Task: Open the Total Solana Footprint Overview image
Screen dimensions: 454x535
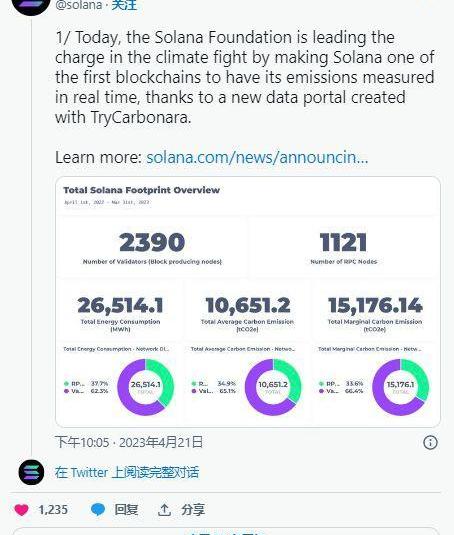Action: tap(248, 302)
